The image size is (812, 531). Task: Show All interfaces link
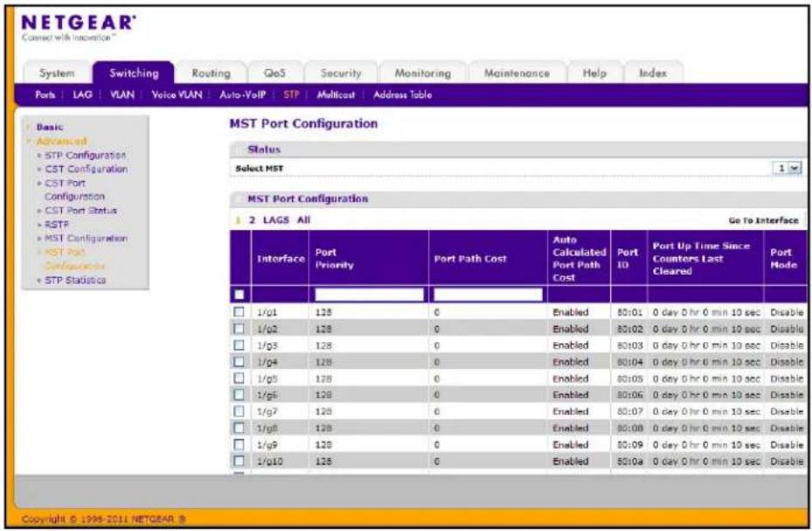[x=303, y=220]
